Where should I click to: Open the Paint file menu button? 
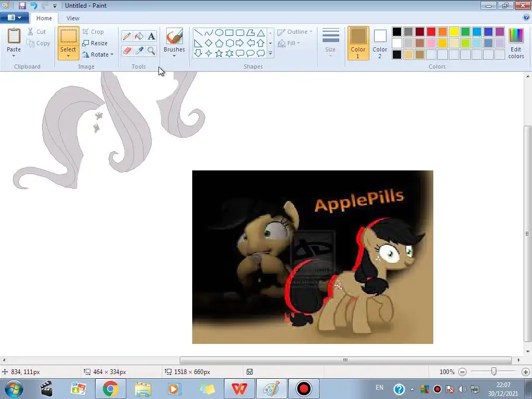click(x=14, y=18)
